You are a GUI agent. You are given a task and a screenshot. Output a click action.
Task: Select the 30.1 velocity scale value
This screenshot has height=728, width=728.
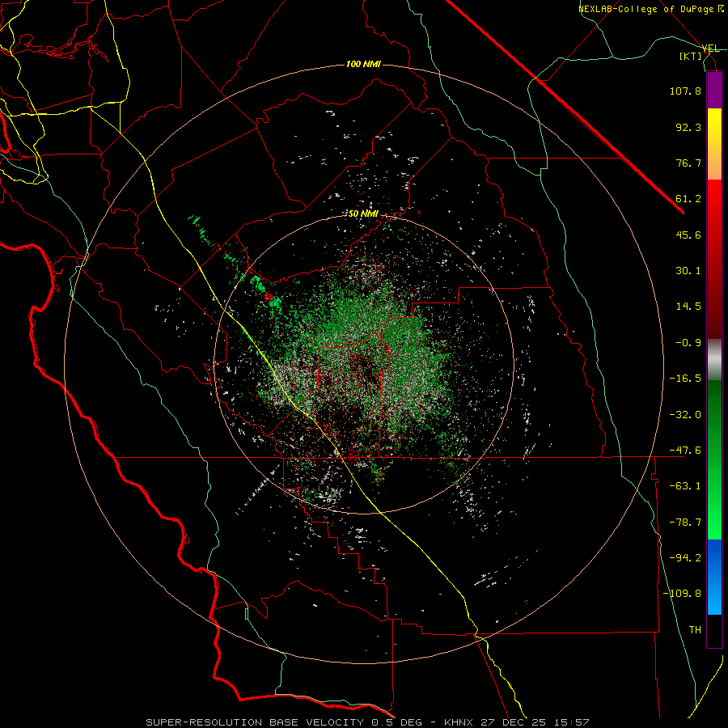pos(688,271)
